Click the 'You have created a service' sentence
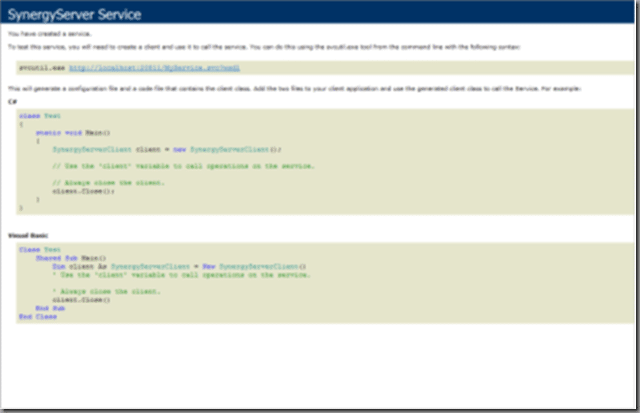 [44, 35]
